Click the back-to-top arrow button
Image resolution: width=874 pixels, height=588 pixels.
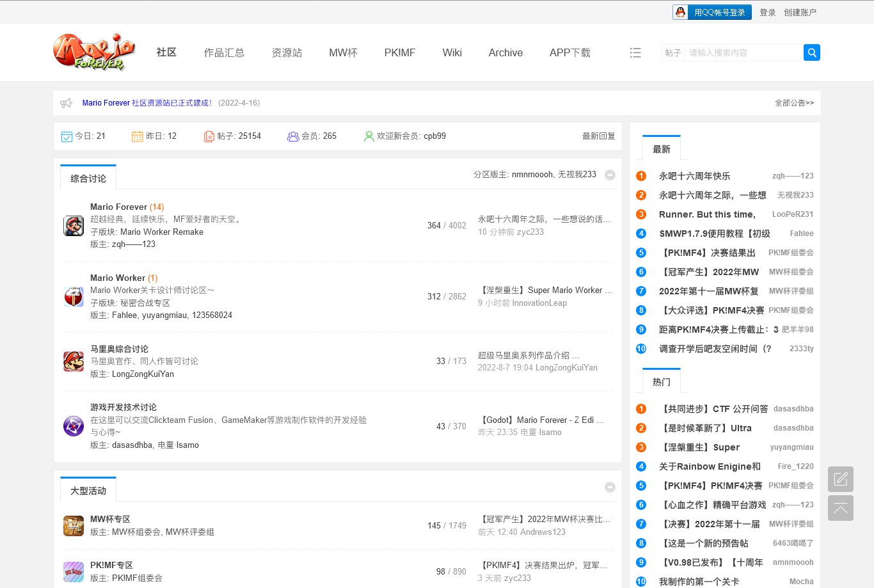pyautogui.click(x=841, y=508)
